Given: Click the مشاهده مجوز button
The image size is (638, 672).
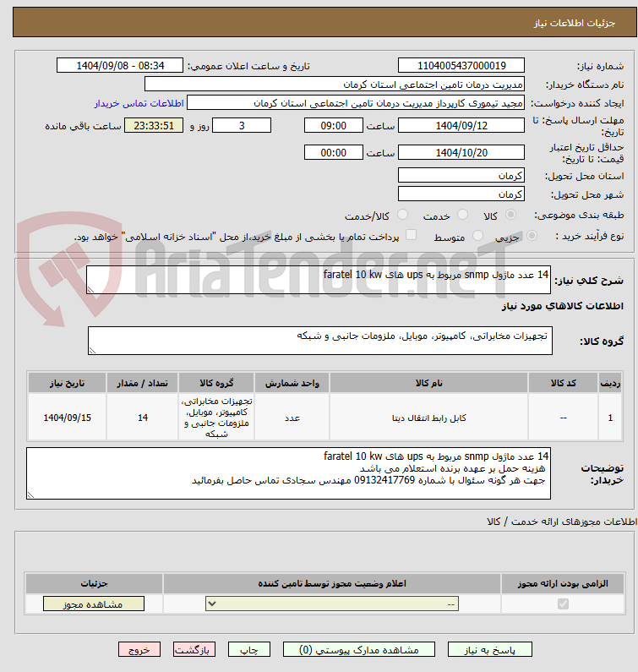Looking at the screenshot, I should (x=94, y=604).
